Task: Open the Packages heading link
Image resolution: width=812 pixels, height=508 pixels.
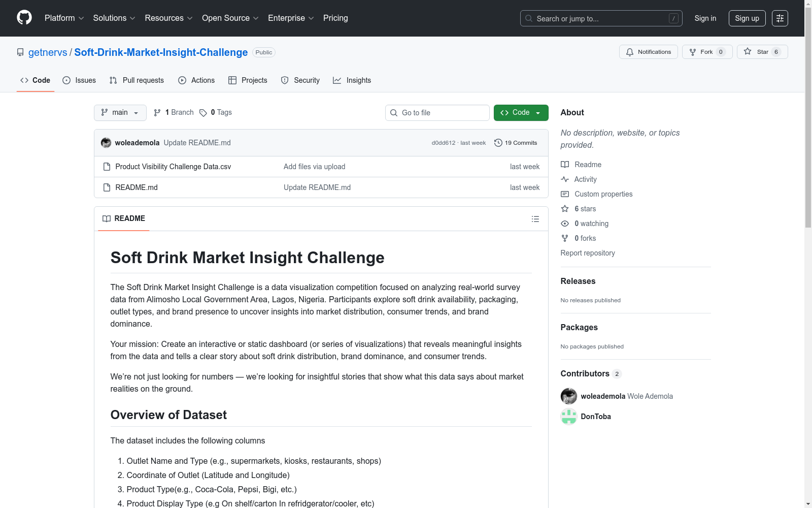Action: 579,327
